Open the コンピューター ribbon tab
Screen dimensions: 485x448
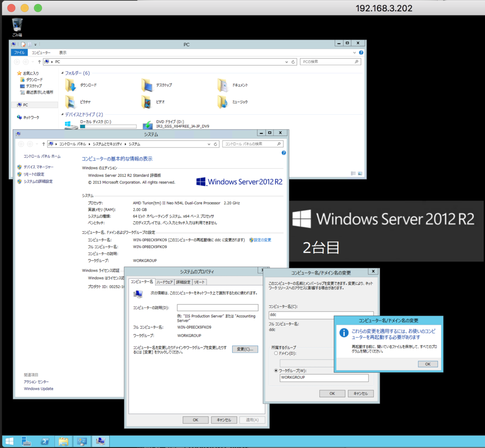click(41, 53)
